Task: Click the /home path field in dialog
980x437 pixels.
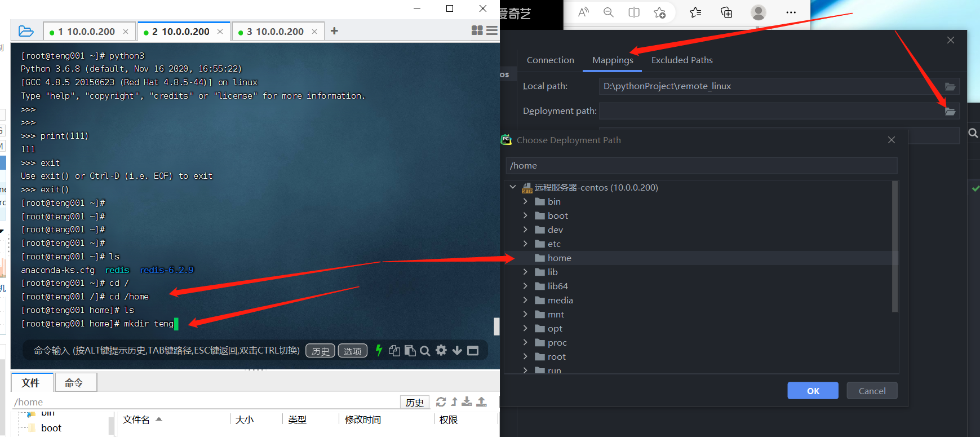Action: tap(701, 166)
